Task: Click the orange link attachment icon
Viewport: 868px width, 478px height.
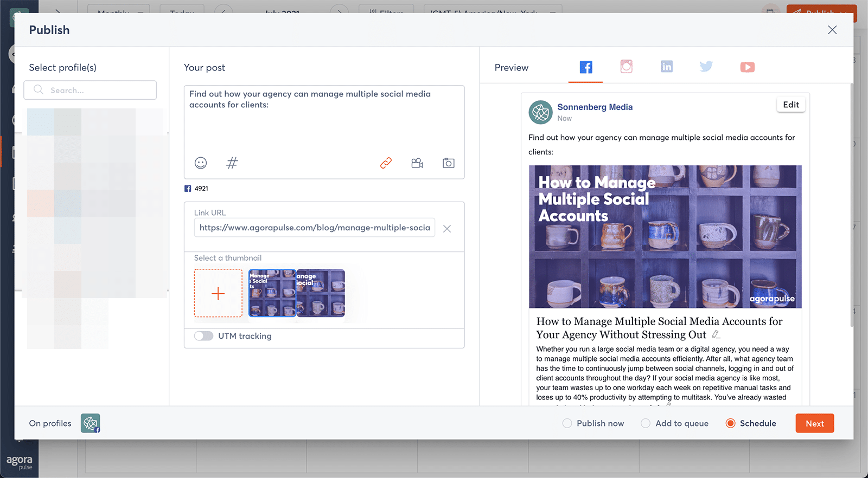Action: pos(386,163)
